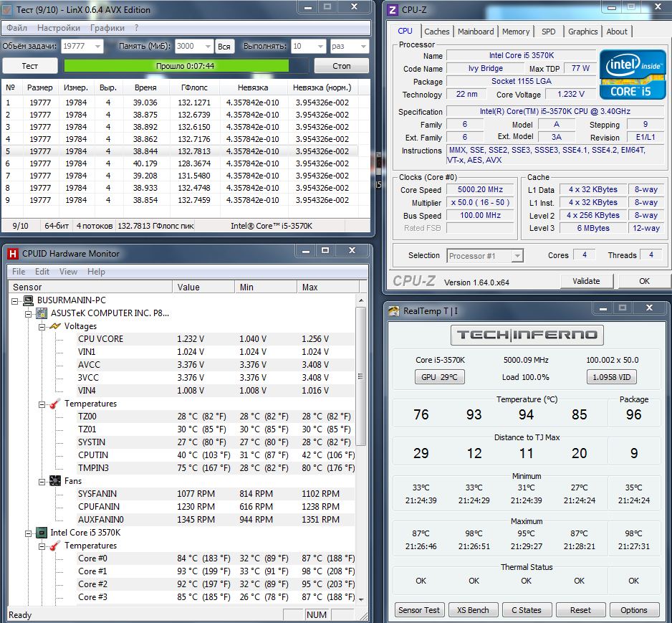Select LinX result row 6 with 128.3674

[x=180, y=163]
